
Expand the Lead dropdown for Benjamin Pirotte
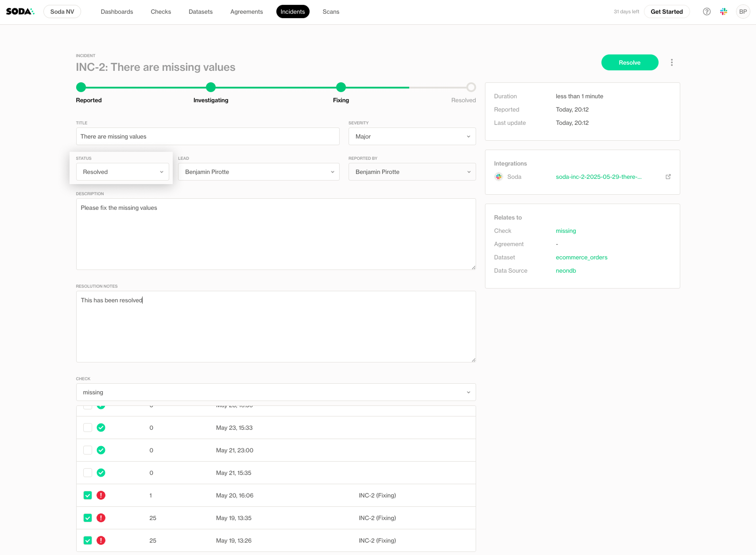point(259,172)
